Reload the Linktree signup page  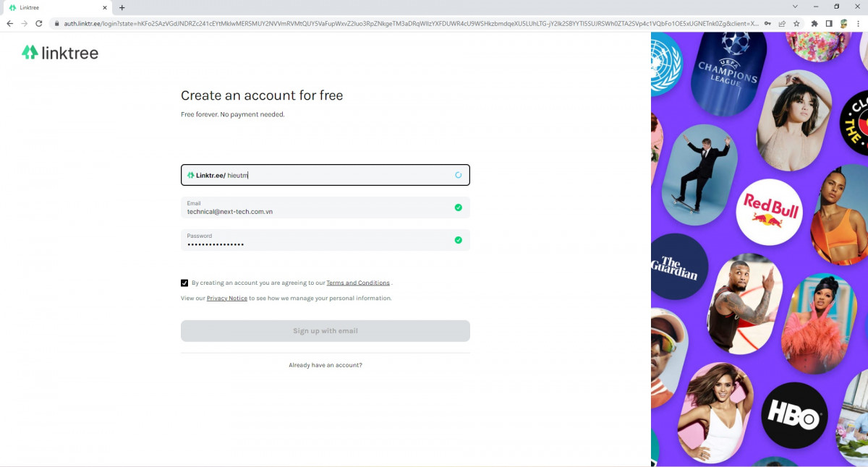click(38, 23)
